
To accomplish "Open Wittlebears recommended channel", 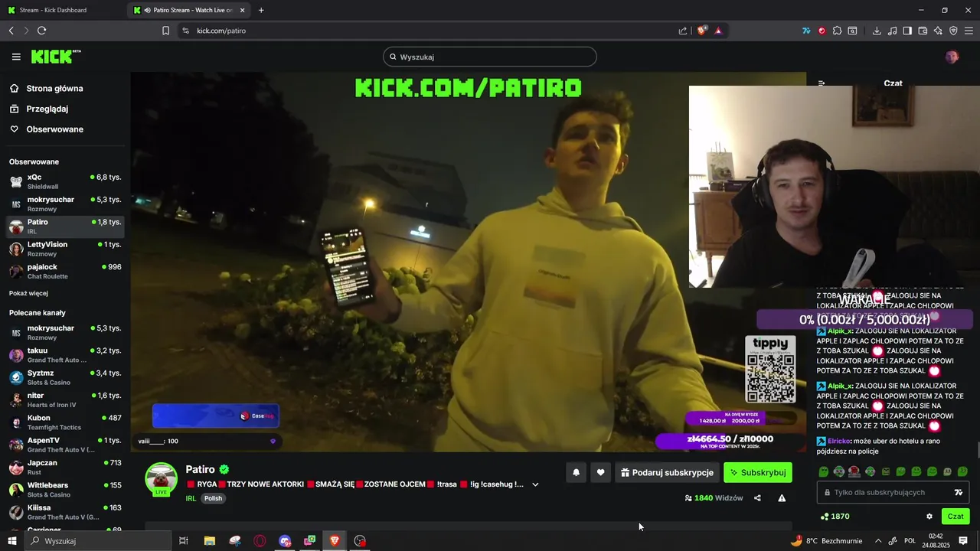I will point(65,489).
